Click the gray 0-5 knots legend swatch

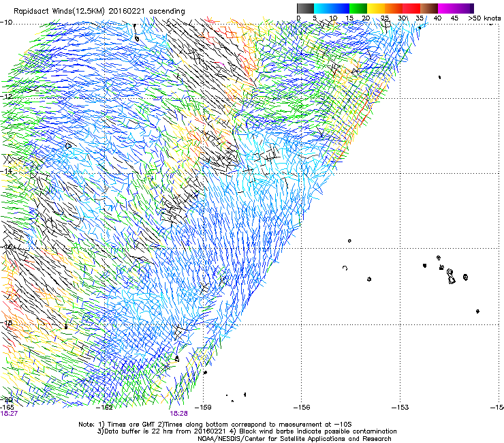[x=305, y=8]
